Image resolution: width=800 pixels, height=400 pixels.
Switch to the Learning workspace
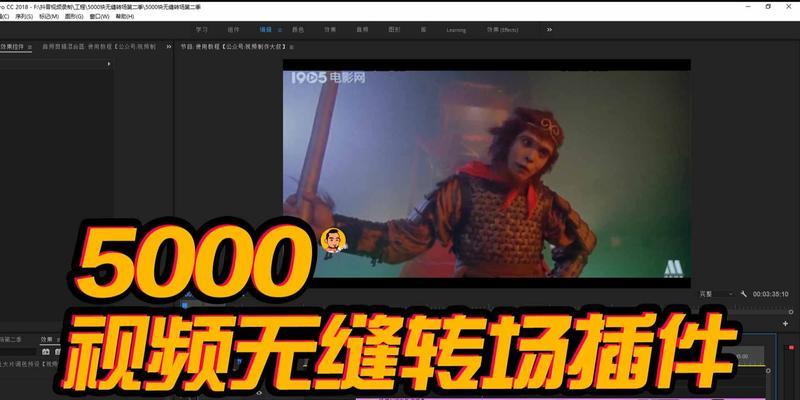click(x=456, y=30)
